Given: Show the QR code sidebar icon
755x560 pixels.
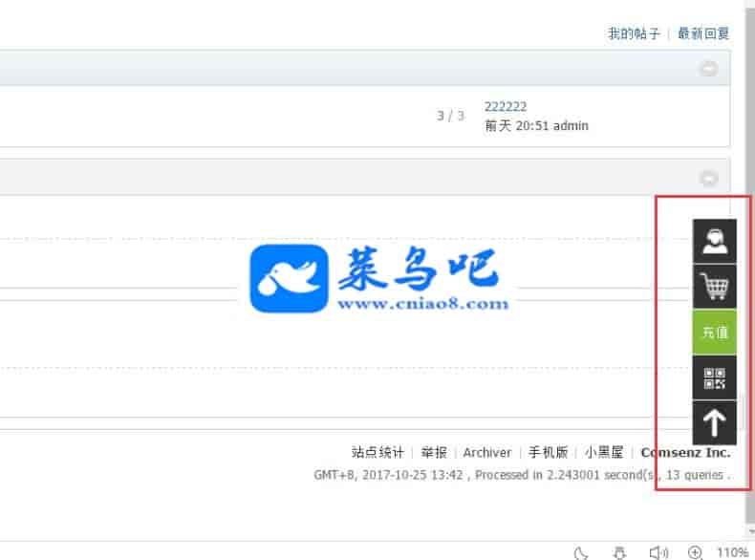Looking at the screenshot, I should coord(714,377).
